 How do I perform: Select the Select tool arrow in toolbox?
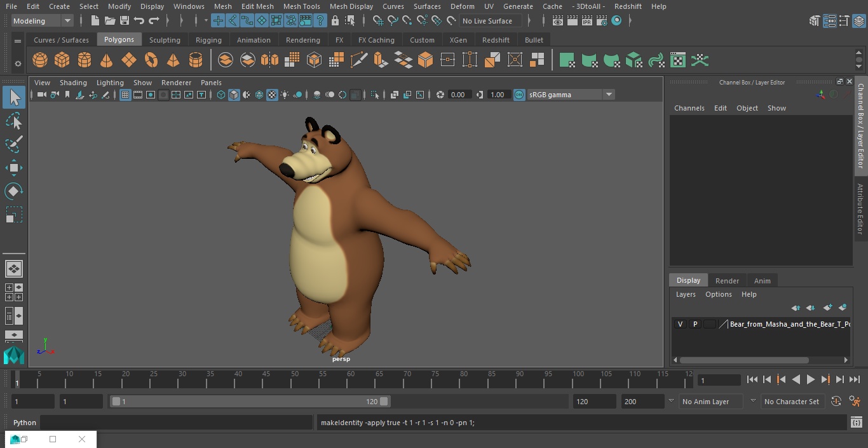click(14, 97)
